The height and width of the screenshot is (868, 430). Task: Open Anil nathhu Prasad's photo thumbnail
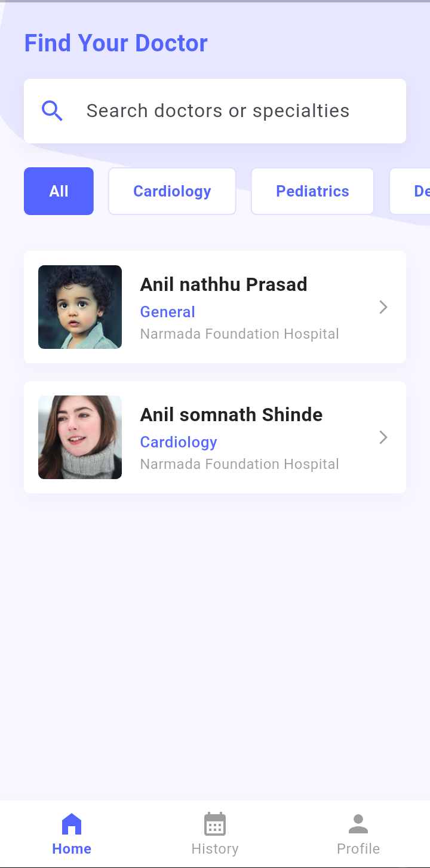point(80,307)
